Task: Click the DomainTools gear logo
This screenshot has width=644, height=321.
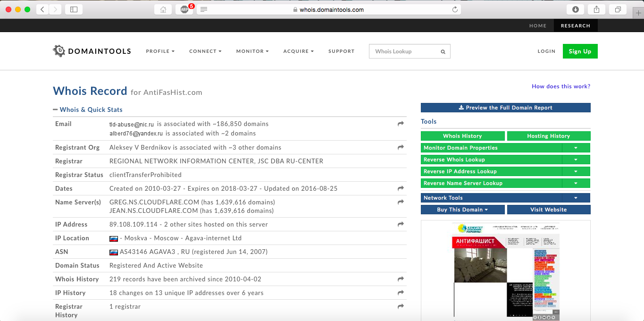Action: tap(59, 51)
